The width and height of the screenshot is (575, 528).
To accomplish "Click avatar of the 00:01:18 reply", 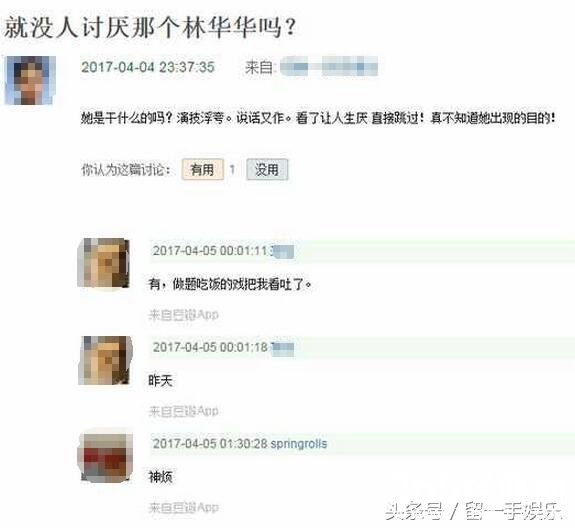I will 106,360.
